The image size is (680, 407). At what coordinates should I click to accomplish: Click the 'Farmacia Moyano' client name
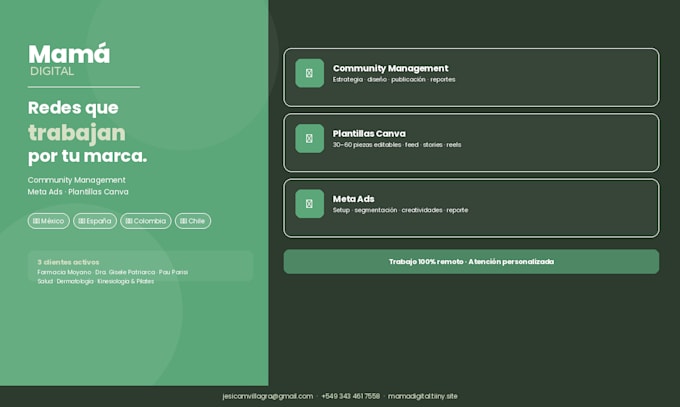[x=64, y=272]
